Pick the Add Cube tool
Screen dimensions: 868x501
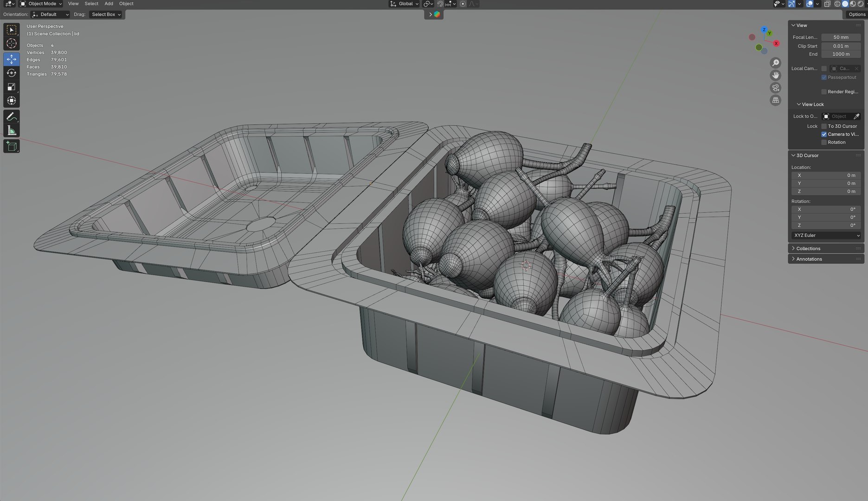[x=12, y=146]
